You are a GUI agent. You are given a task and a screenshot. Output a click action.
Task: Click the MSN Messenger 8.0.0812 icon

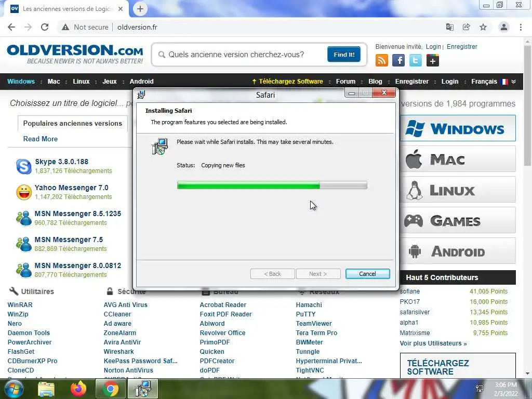(24, 270)
